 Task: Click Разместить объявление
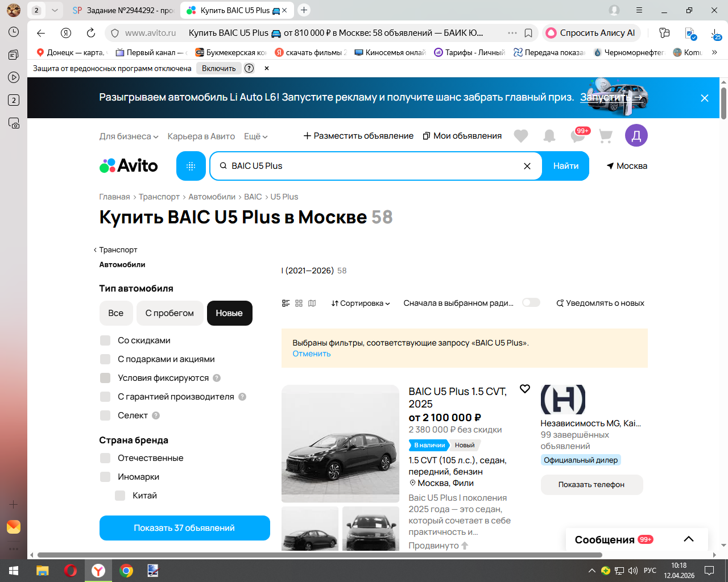358,136
